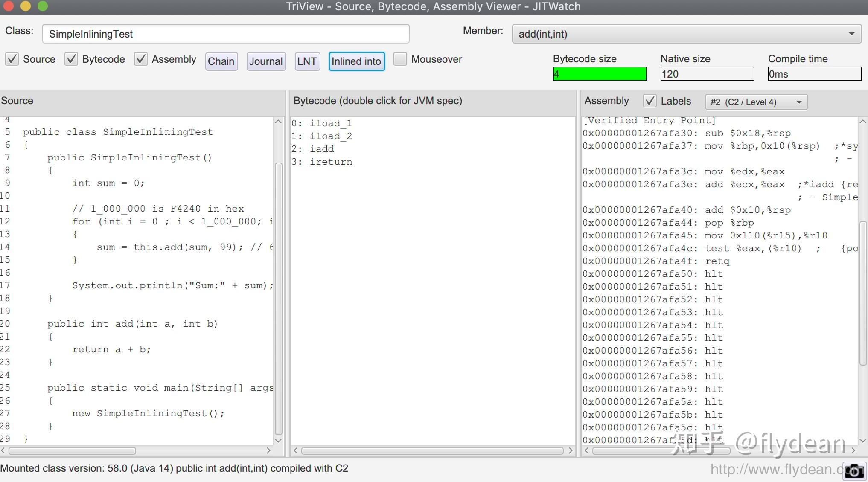Toggle the Bytecode checkbox
The height and width of the screenshot is (482, 868).
pos(71,59)
